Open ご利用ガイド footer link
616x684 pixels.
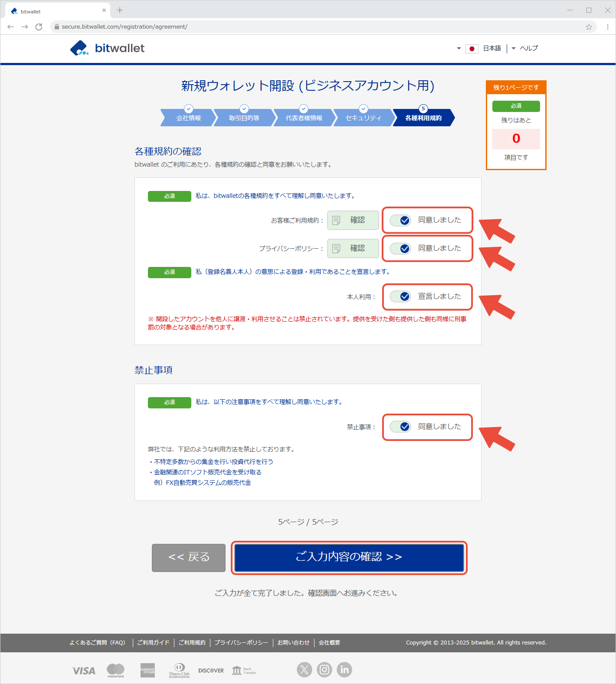pyautogui.click(x=154, y=643)
